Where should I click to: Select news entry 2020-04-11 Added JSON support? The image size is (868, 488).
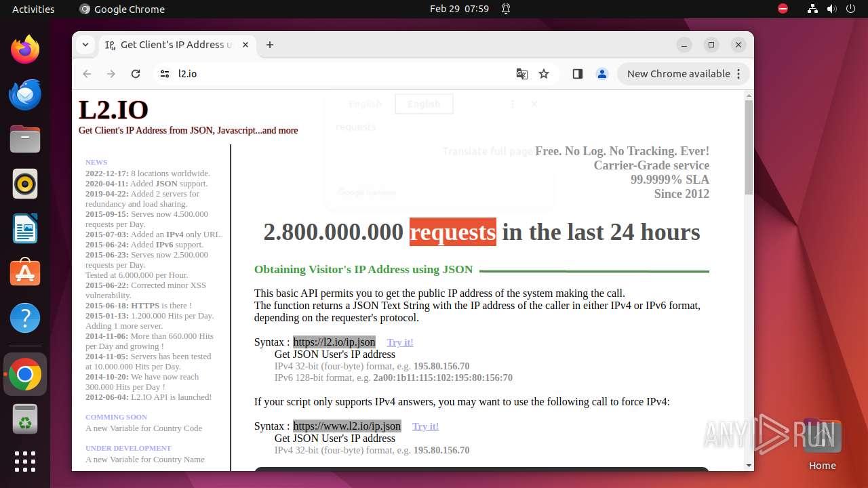146,184
